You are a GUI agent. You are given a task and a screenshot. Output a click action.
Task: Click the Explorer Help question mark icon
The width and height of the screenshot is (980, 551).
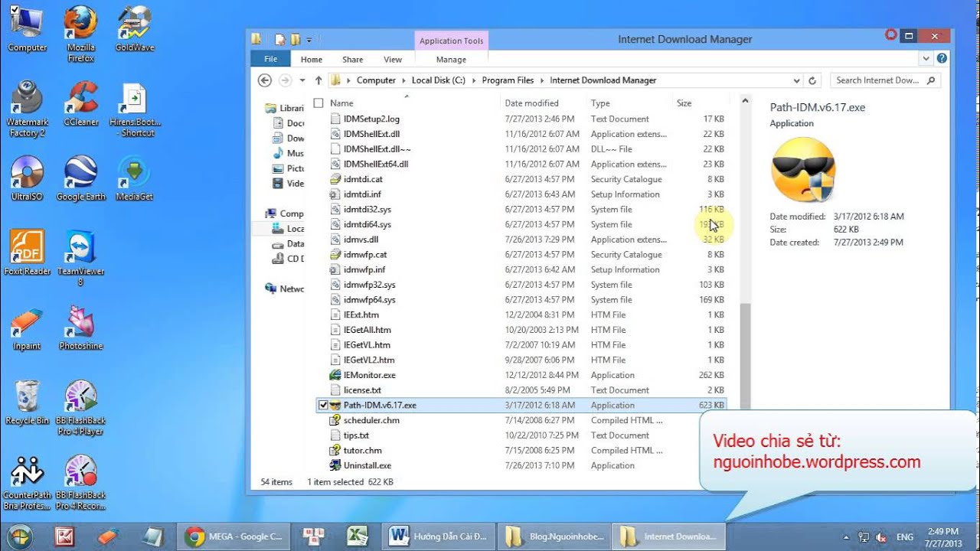tap(942, 58)
